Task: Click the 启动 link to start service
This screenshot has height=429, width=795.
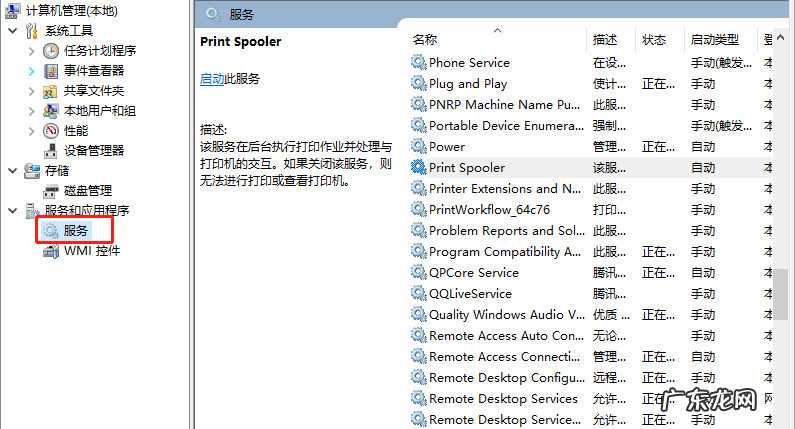Action: click(x=212, y=79)
